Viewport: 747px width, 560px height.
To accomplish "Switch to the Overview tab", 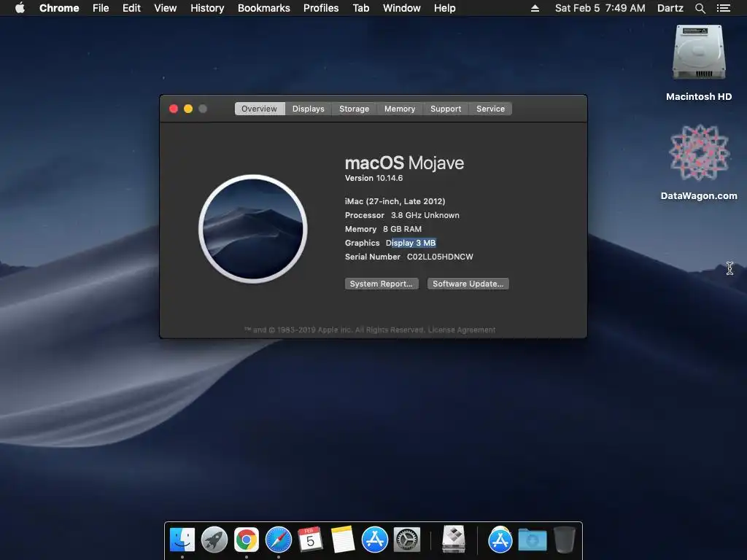I will (259, 109).
